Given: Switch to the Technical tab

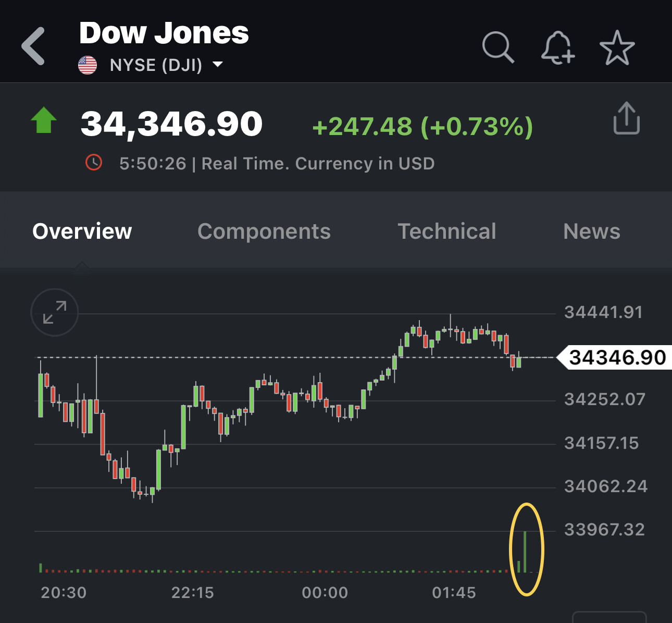Looking at the screenshot, I should (447, 231).
